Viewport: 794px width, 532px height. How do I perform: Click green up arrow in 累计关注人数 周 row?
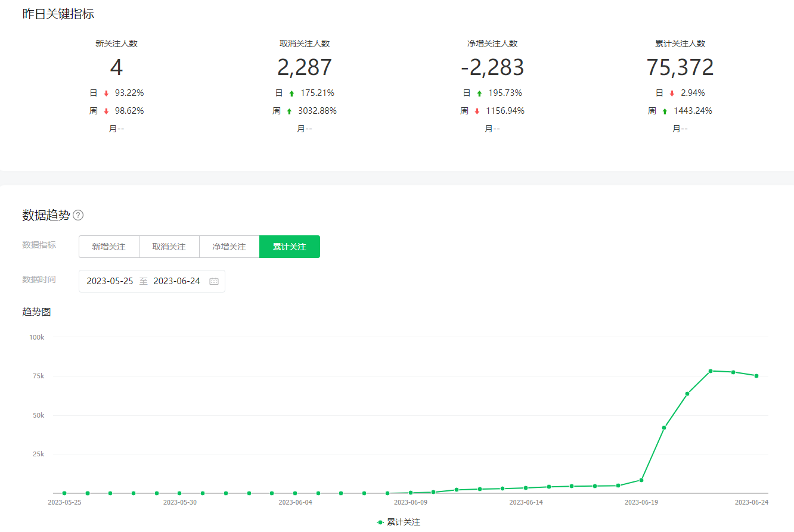[x=665, y=111]
